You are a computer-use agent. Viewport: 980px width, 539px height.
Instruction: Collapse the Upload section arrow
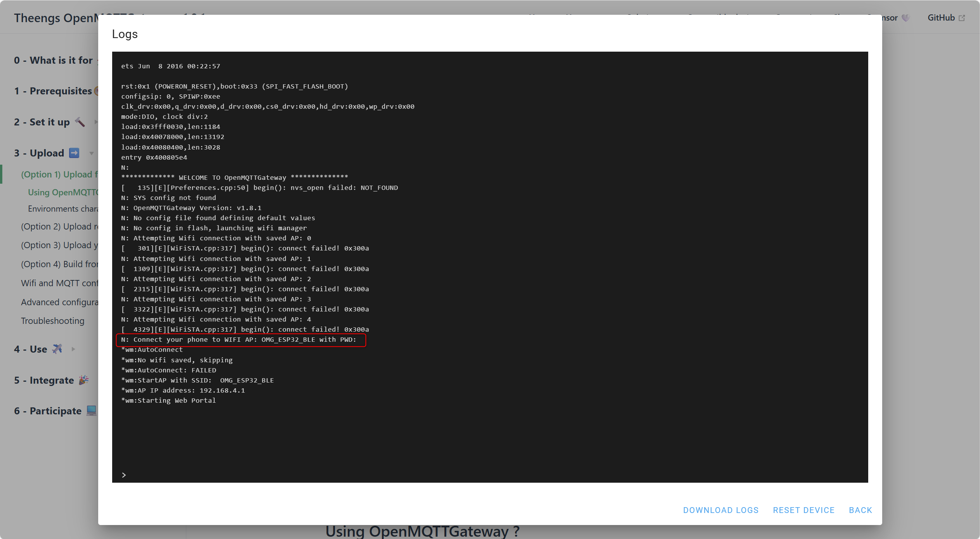click(92, 153)
